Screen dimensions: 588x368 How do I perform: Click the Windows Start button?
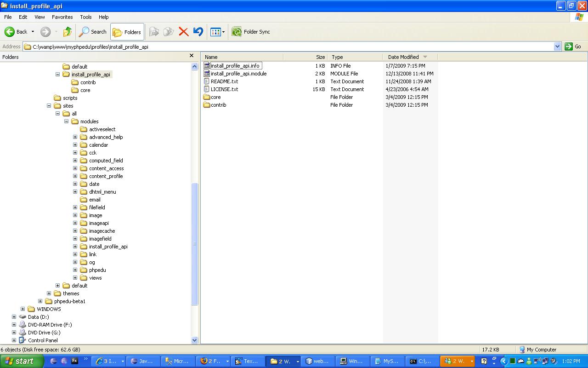(x=22, y=361)
